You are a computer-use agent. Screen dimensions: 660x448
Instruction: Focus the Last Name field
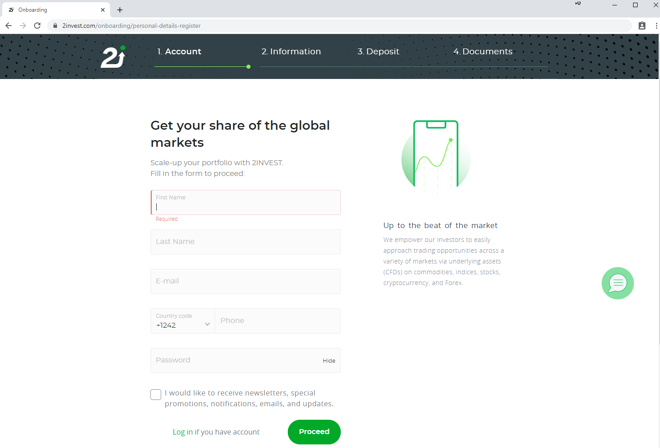coord(245,242)
